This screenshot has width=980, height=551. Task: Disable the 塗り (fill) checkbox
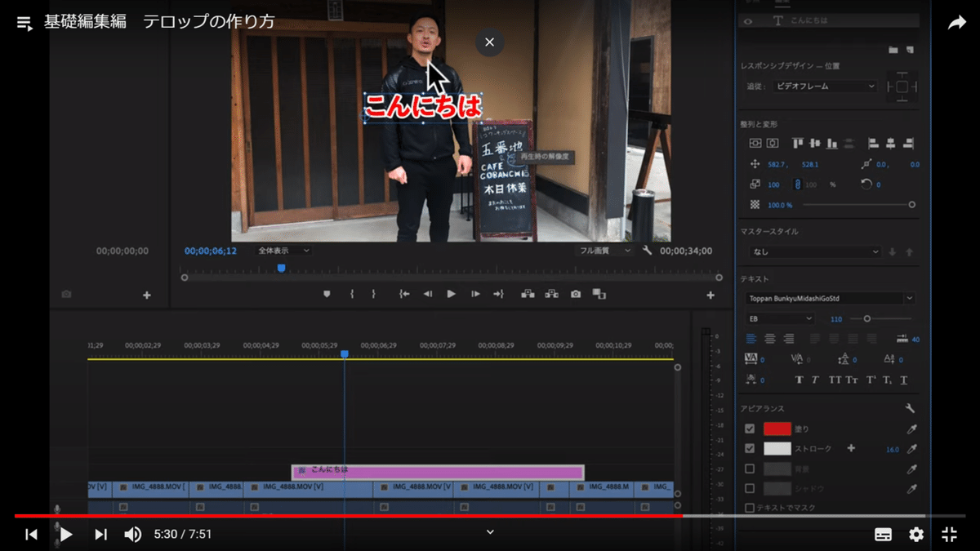(749, 428)
